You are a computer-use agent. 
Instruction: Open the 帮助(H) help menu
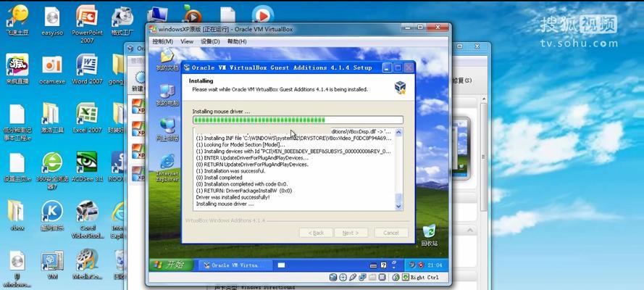point(237,41)
